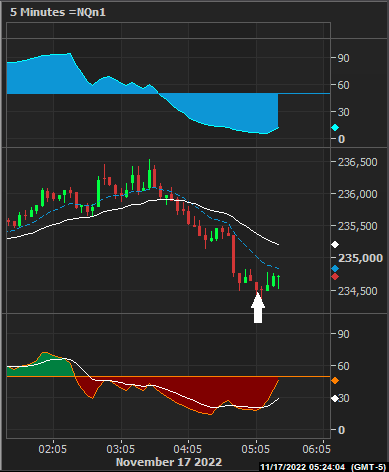Click the orange diamond marker on lower oscillator axis
Screen dimensions: 389x472
(x=335, y=380)
